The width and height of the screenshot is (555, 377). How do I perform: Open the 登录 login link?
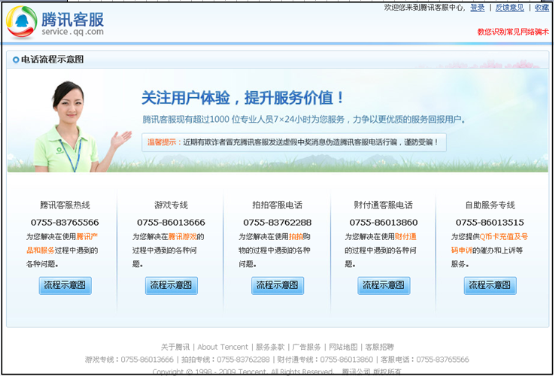click(477, 7)
